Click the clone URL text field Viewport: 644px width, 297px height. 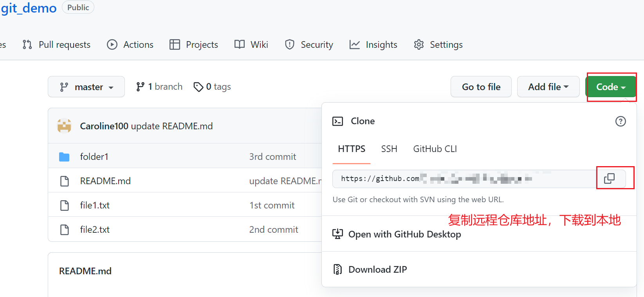pos(464,179)
